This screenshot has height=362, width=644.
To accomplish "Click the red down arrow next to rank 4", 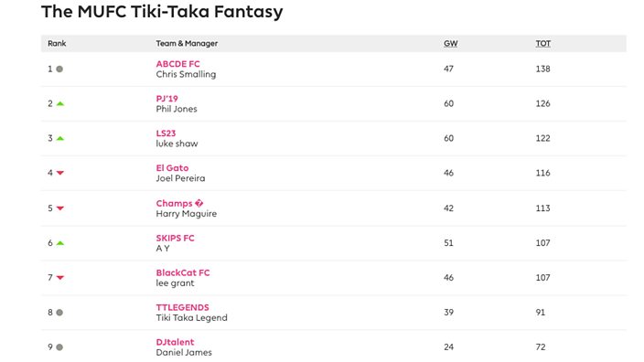I will pyautogui.click(x=60, y=173).
